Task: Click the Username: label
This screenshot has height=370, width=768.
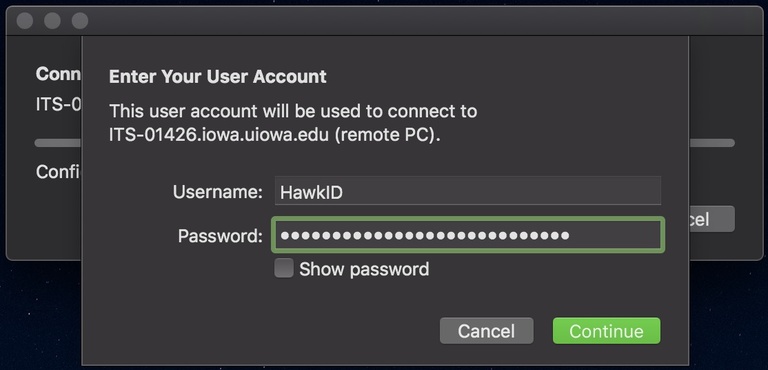Action: point(218,192)
